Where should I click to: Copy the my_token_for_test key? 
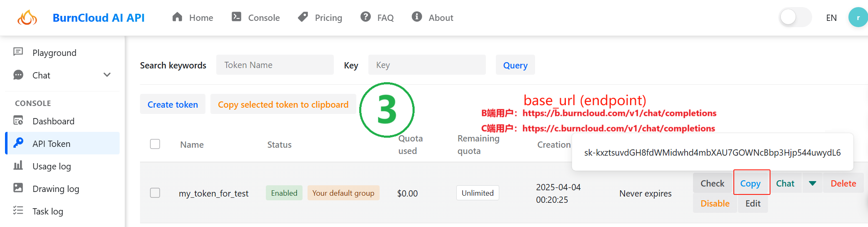click(750, 183)
